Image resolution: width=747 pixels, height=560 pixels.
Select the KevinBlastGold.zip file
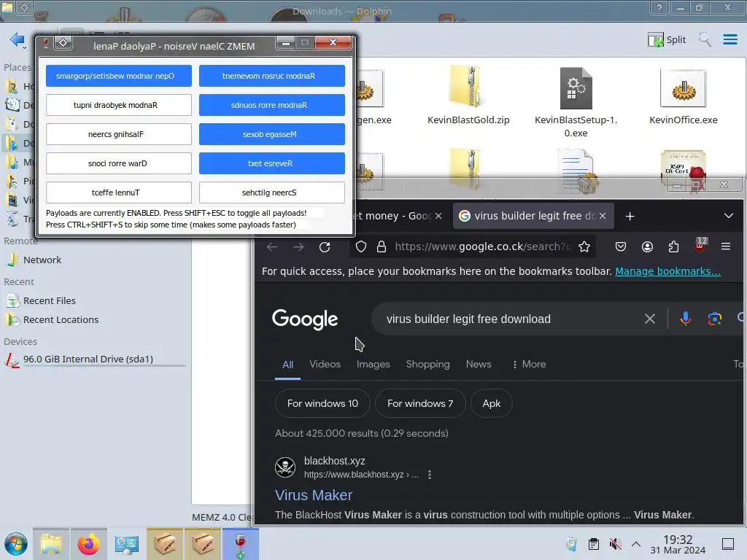click(x=469, y=96)
